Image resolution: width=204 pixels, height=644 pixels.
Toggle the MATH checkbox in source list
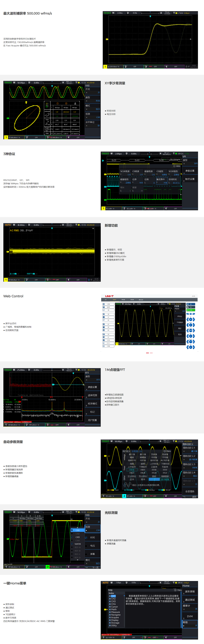(x=72, y=544)
